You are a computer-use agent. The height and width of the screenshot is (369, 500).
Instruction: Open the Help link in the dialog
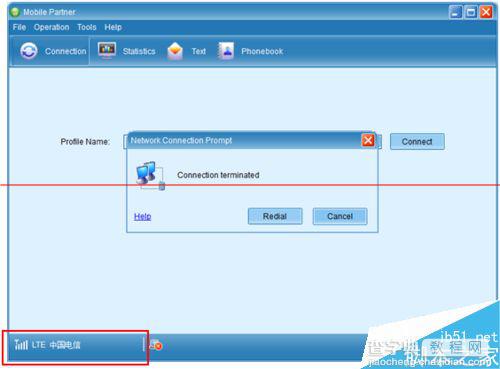coord(142,217)
